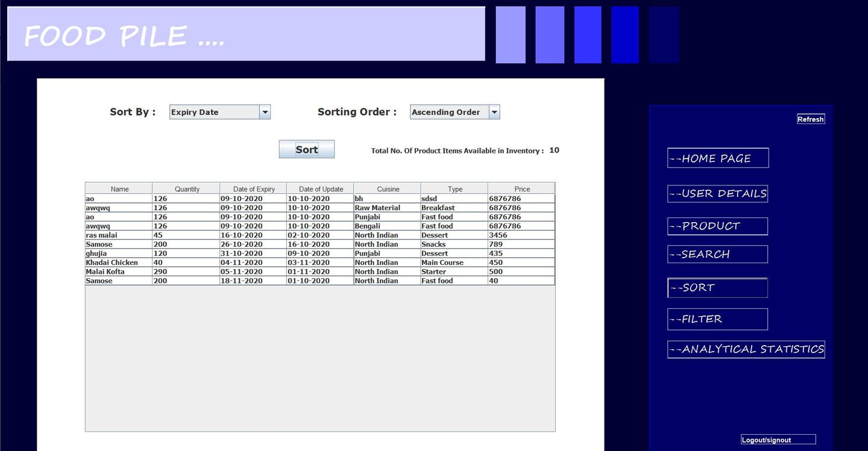
Task: Click the Refresh button
Action: [x=811, y=119]
